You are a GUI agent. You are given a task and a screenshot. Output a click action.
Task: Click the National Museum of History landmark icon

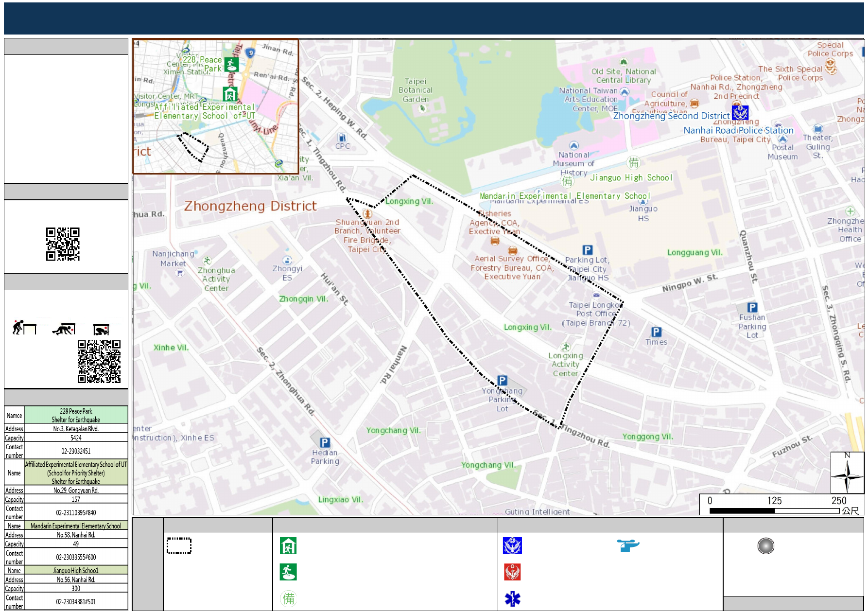pos(574,145)
